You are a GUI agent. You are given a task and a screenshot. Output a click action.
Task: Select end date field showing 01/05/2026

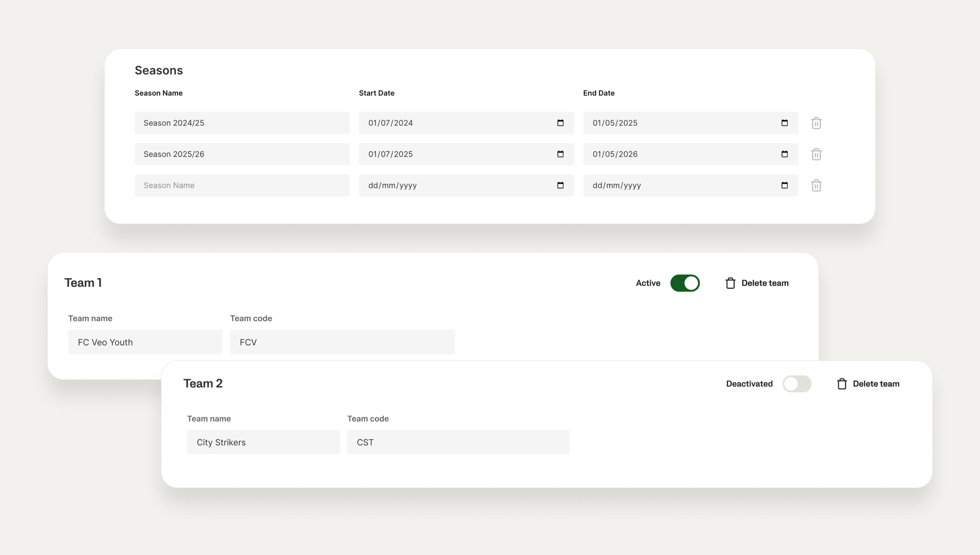691,154
